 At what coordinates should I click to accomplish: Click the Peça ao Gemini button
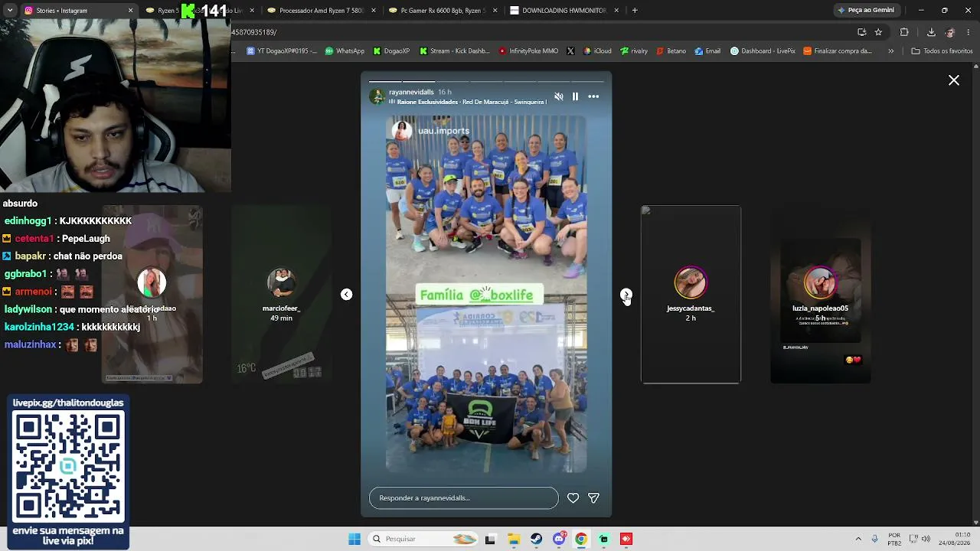pyautogui.click(x=866, y=11)
